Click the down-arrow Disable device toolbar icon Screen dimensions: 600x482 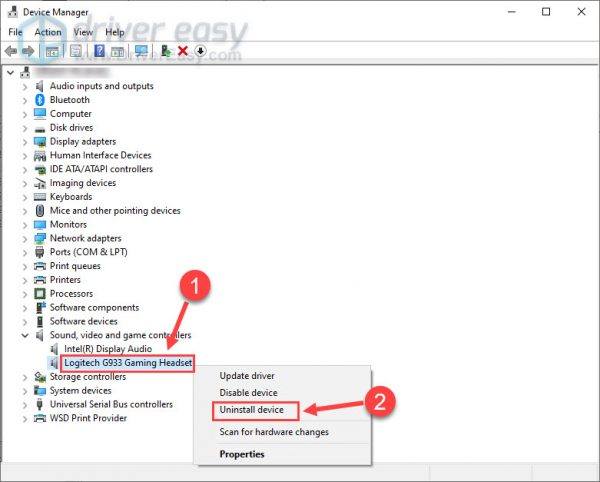pyautogui.click(x=201, y=51)
